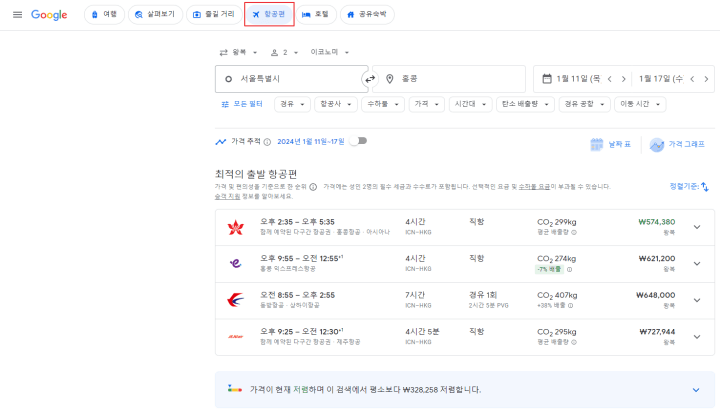The height and width of the screenshot is (411, 720).
Task: Select the 항공편 (Flights) tab
Action: [x=269, y=15]
